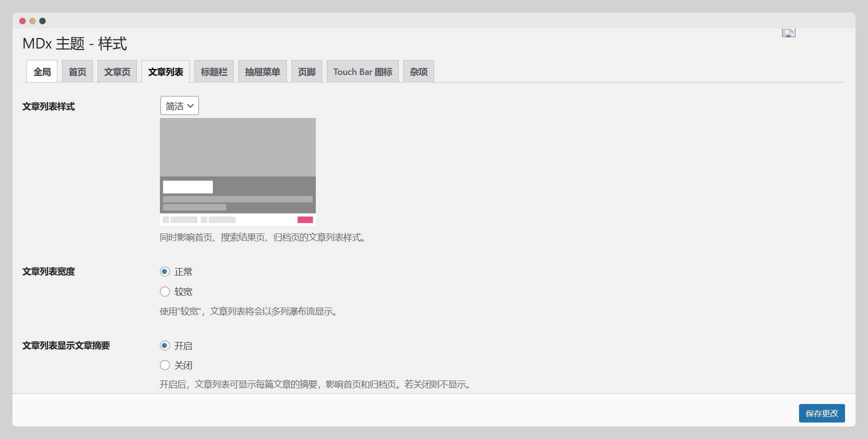The height and width of the screenshot is (439, 868).
Task: Open the Touch Bar 图标 tab
Action: point(363,72)
